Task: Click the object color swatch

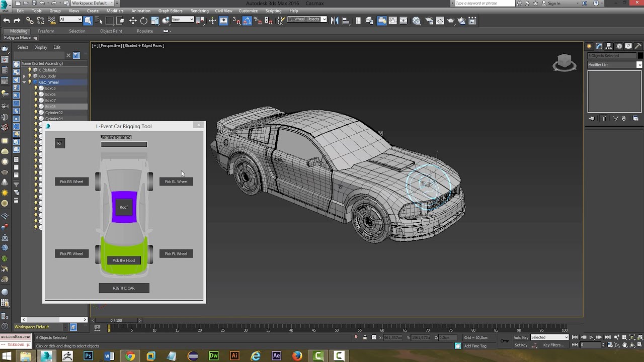Action: (x=640, y=56)
